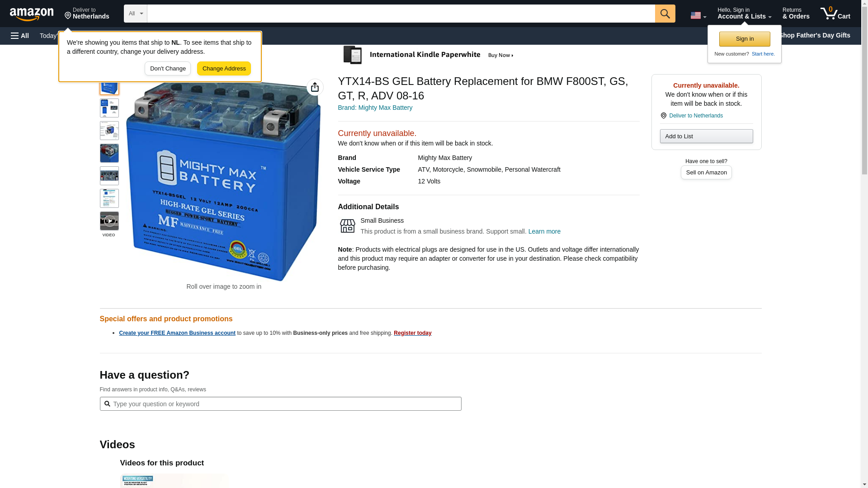Image resolution: width=868 pixels, height=488 pixels.
Task: Click the question keyword search field
Action: (x=280, y=404)
